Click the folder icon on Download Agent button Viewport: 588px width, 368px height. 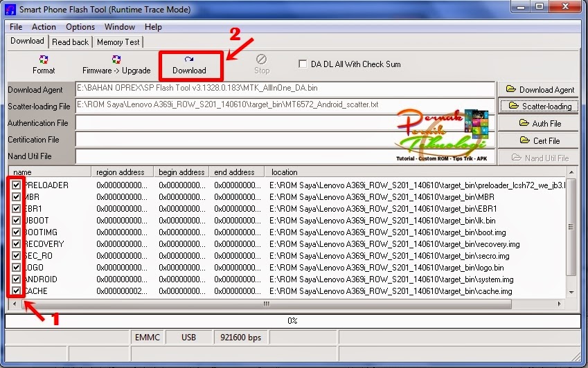(510, 89)
